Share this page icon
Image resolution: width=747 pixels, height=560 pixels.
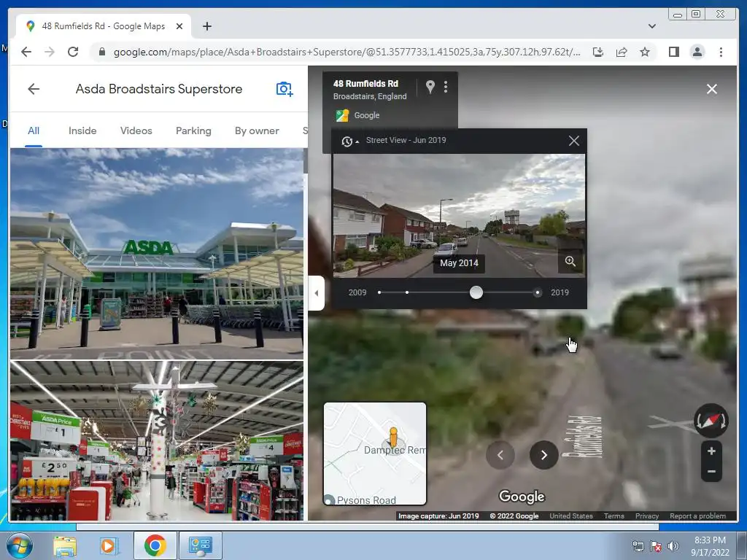622,52
